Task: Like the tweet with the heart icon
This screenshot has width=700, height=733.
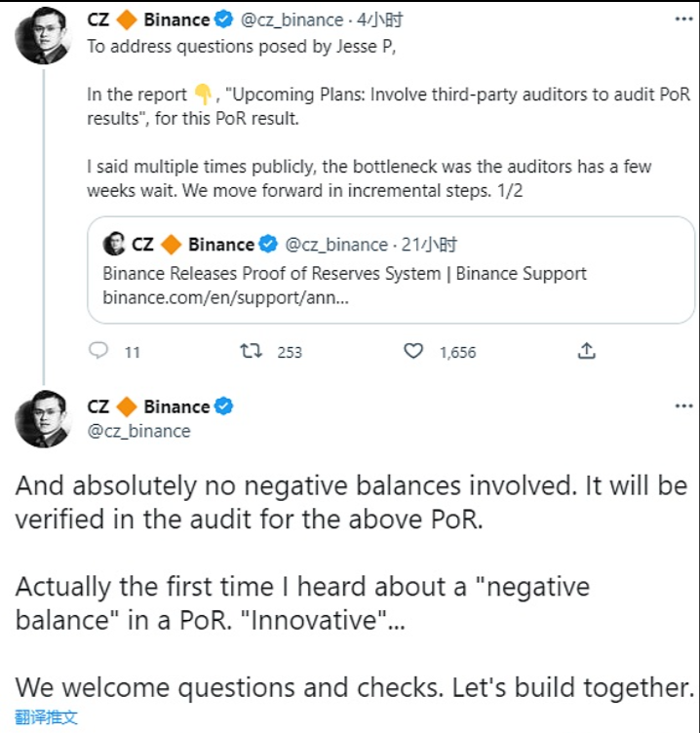Action: pos(414,351)
